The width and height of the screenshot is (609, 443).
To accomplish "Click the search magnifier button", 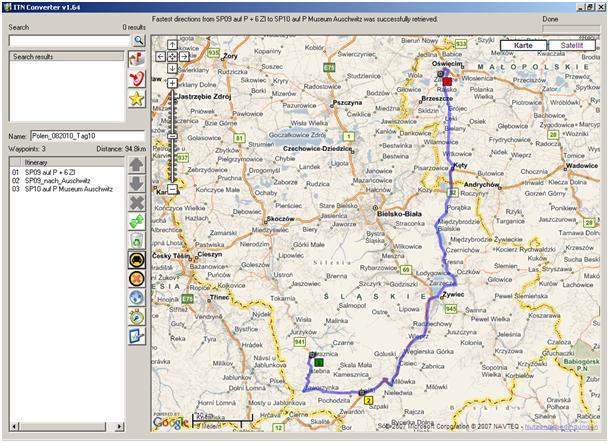I will click(139, 40).
